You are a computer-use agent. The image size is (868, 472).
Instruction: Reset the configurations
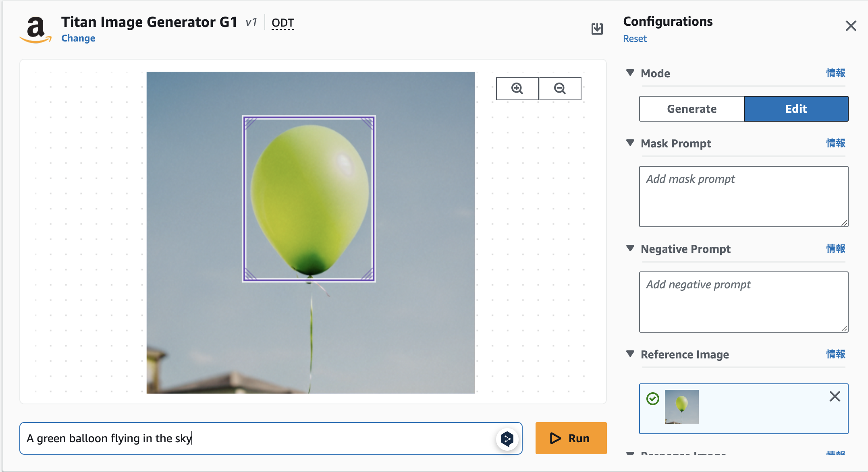coord(635,39)
